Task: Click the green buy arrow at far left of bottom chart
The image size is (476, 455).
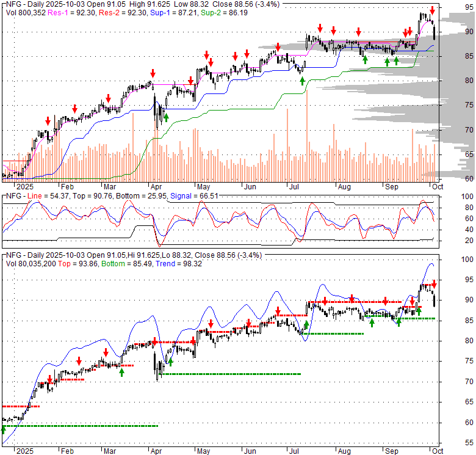Action: [4, 429]
